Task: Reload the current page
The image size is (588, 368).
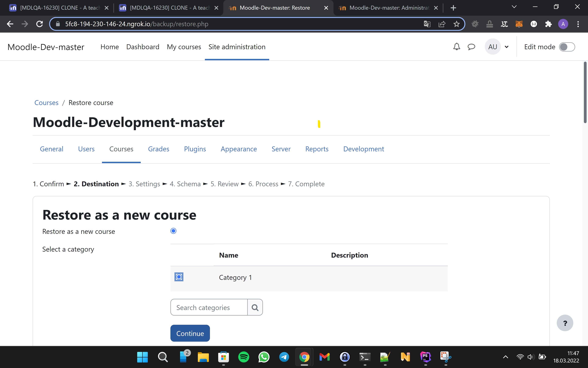Action: (x=40, y=24)
